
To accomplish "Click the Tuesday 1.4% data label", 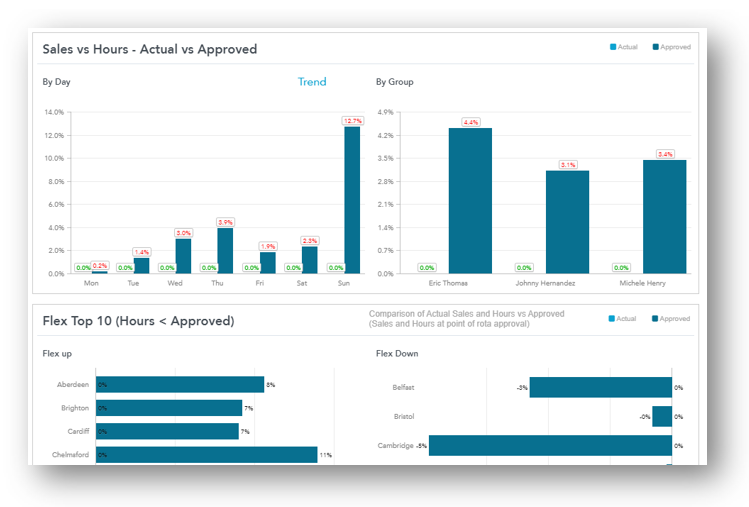I will [x=141, y=252].
